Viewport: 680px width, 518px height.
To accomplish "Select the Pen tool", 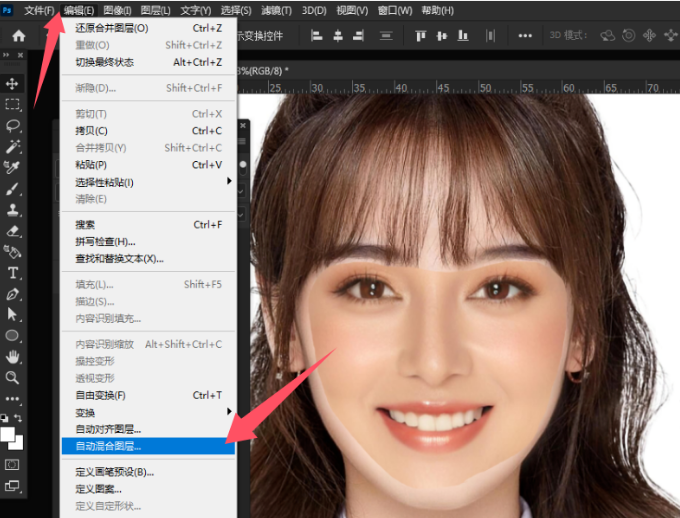I will pyautogui.click(x=13, y=294).
